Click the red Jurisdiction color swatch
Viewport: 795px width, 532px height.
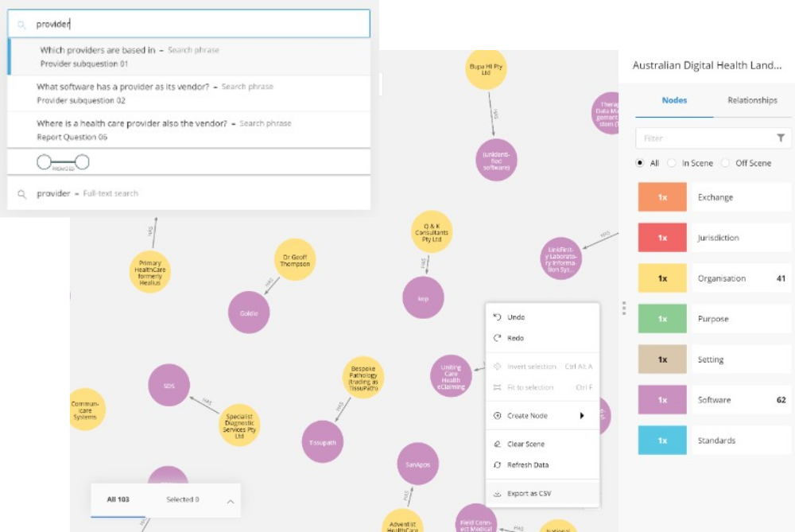(x=662, y=238)
